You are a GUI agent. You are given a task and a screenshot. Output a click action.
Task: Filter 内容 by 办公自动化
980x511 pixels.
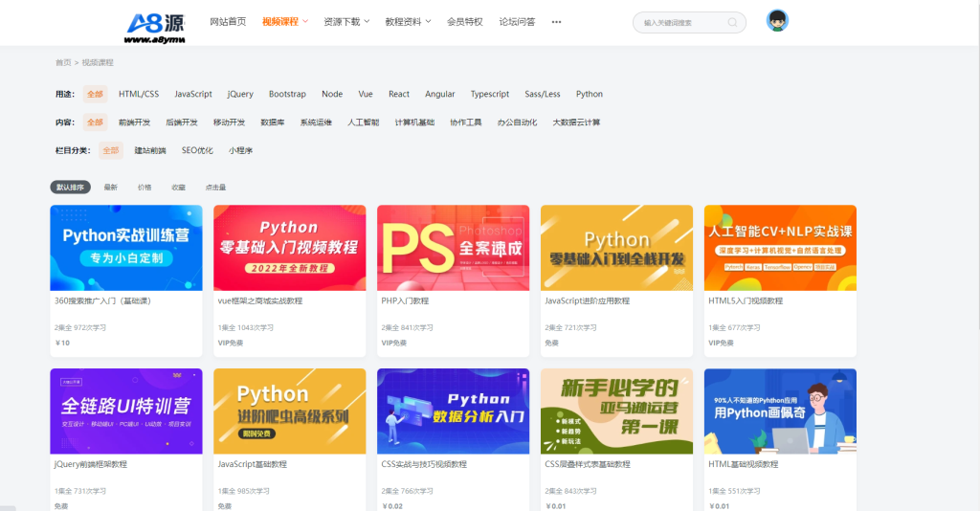[x=517, y=122]
